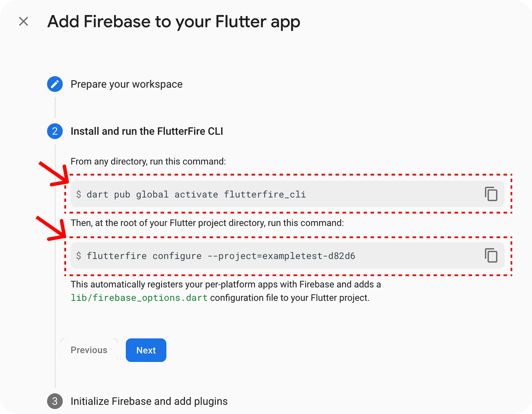Image resolution: width=532 pixels, height=414 pixels.
Task: Select the step 3 numbered circle
Action: pos(55,401)
